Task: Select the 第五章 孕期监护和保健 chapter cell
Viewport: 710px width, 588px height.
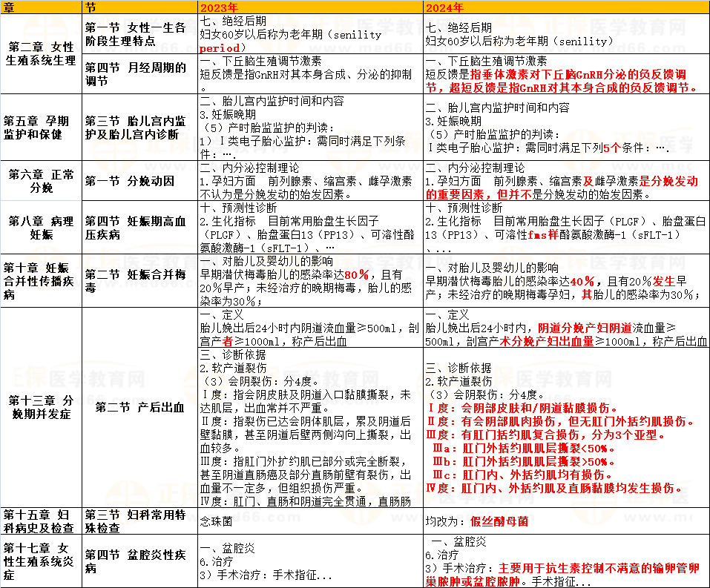Action: click(41, 128)
